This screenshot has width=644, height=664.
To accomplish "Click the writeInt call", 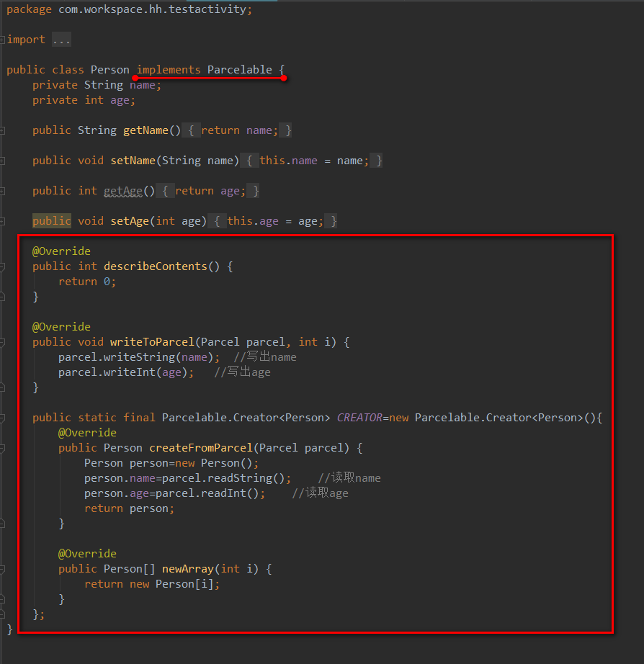I will tap(130, 372).
